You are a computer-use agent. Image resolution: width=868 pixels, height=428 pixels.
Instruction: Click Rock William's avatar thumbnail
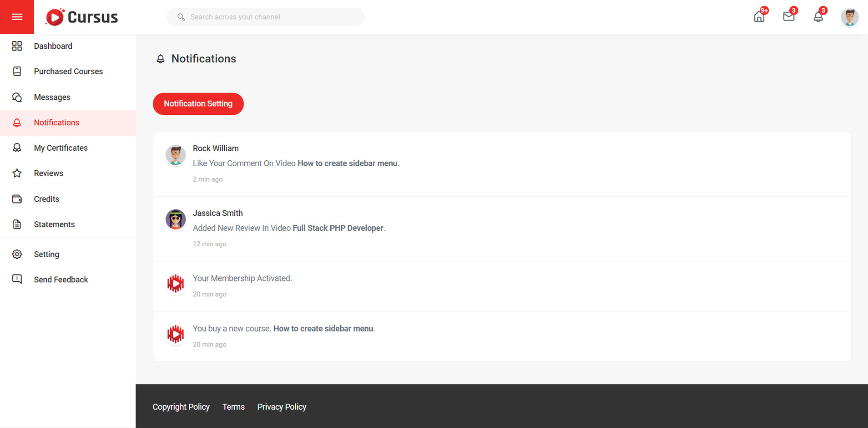(x=176, y=155)
